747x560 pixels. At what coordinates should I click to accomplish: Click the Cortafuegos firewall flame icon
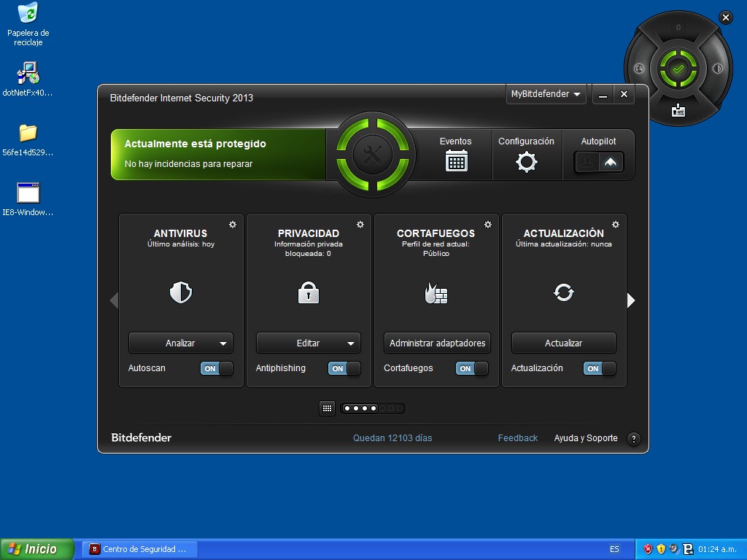pyautogui.click(x=436, y=293)
